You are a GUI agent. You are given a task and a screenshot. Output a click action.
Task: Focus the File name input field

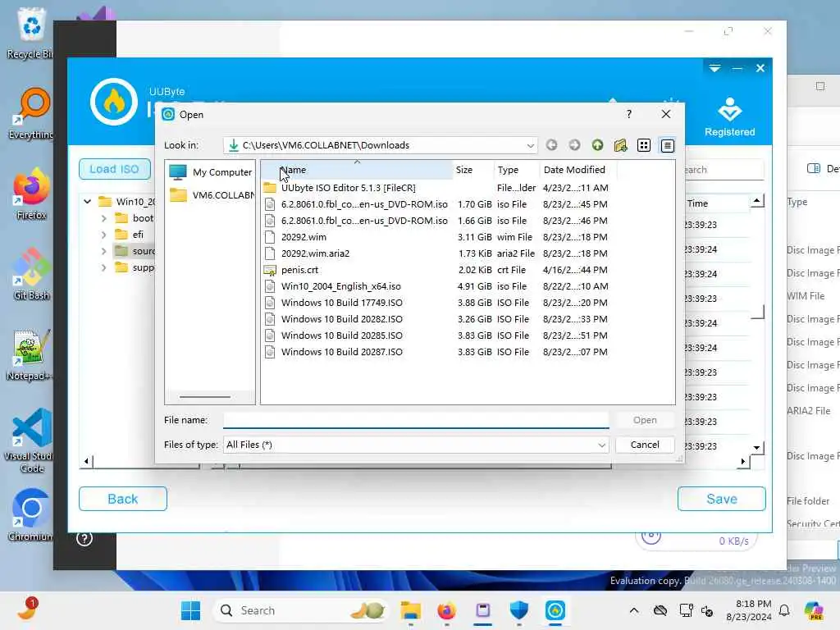(x=416, y=420)
